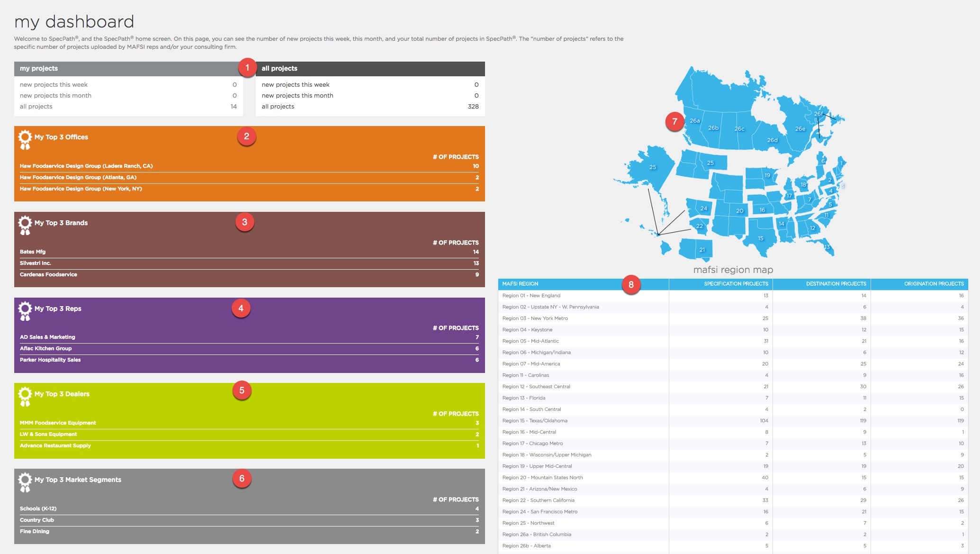The height and width of the screenshot is (554, 980).
Task: Click AD Sales & Marketing rep entry
Action: point(47,337)
